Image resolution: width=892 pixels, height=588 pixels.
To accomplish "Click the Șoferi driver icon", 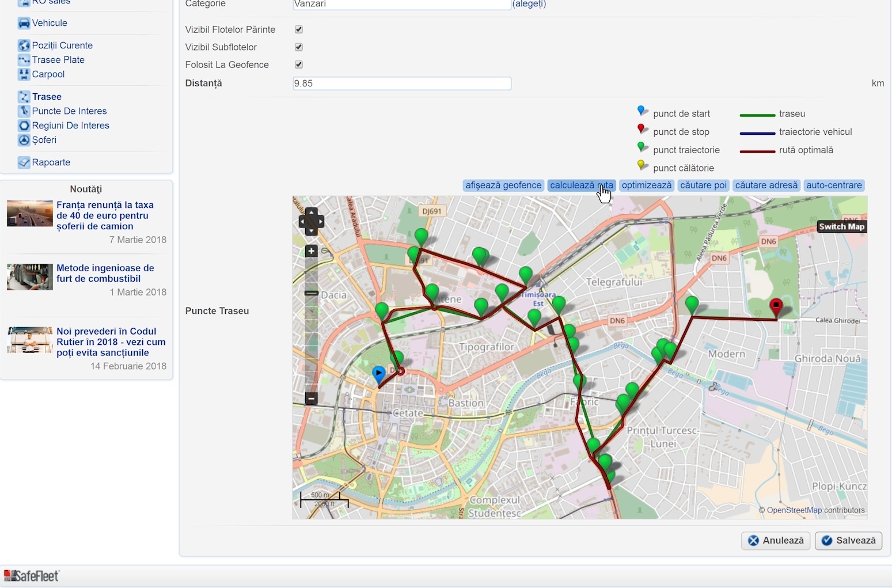I will pos(24,140).
